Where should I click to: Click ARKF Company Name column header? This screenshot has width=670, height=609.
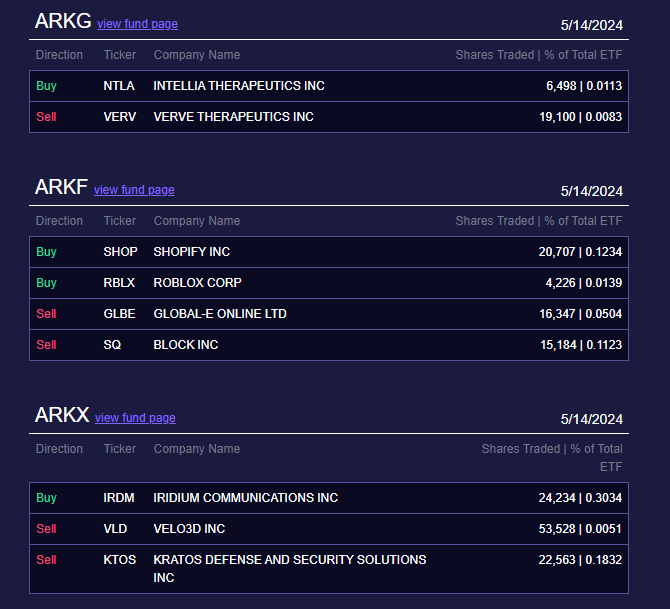click(x=197, y=221)
